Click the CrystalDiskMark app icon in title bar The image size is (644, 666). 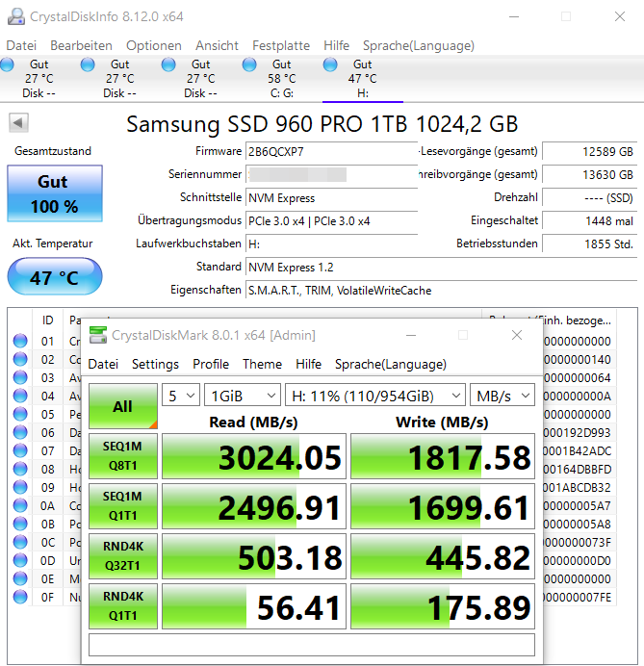[97, 335]
